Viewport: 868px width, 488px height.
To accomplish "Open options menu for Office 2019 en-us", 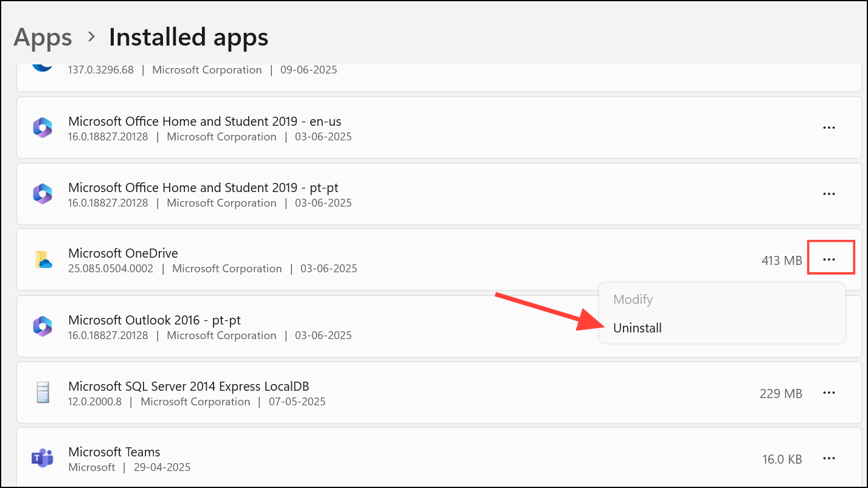I will [x=828, y=128].
